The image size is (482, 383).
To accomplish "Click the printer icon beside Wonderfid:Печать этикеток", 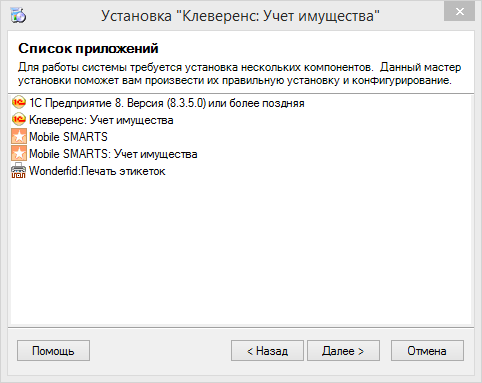I will (x=19, y=171).
